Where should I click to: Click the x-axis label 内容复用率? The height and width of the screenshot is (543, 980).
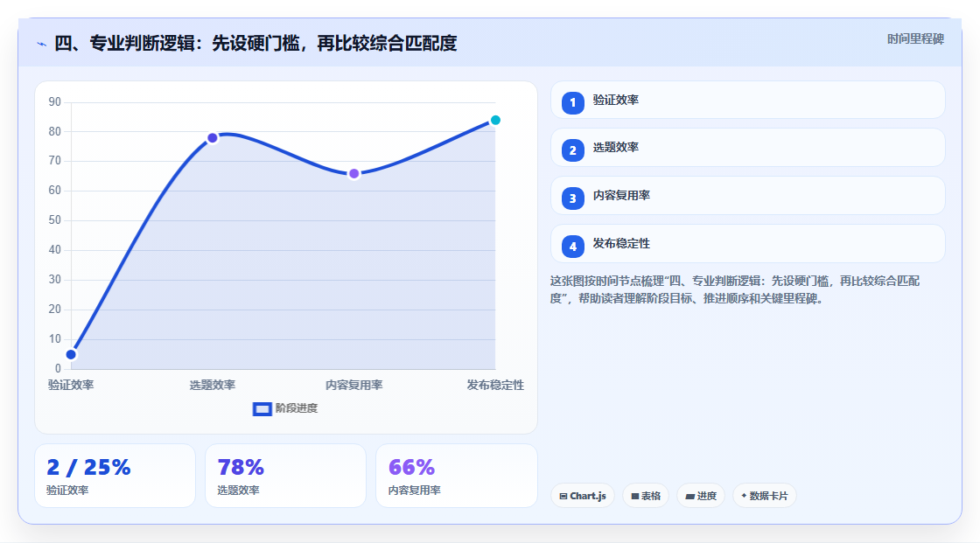tap(353, 385)
